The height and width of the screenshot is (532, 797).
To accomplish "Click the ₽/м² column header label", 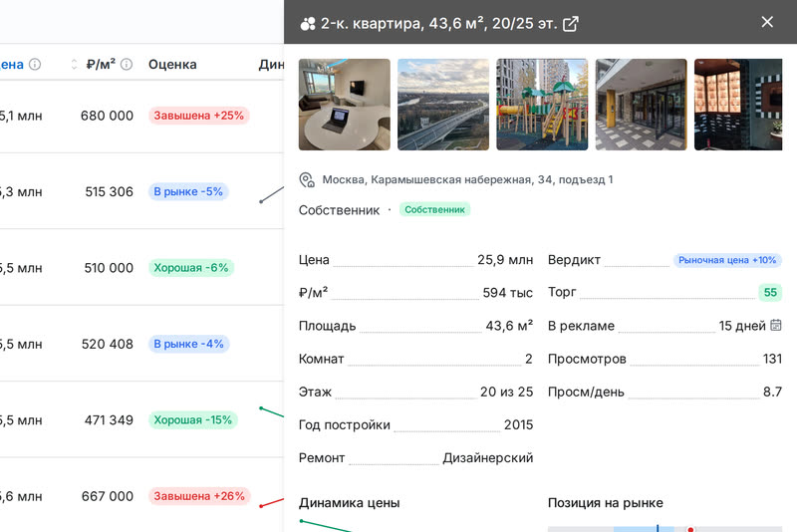I will 101,65.
